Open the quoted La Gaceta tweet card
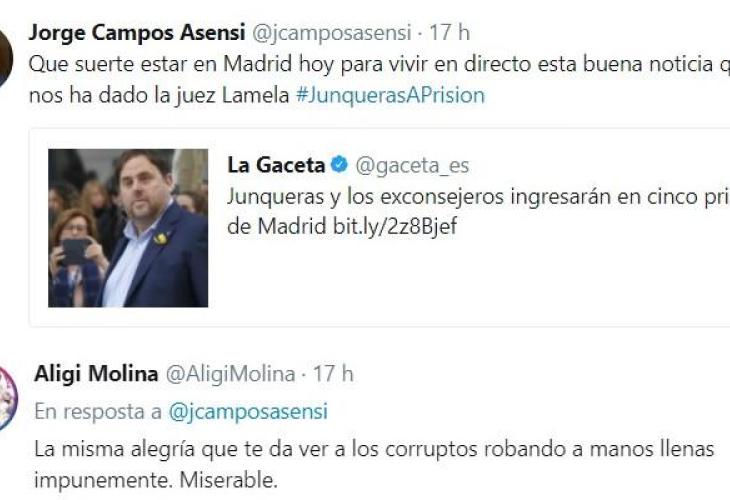Screen dimensions: 730x500 click(379, 228)
